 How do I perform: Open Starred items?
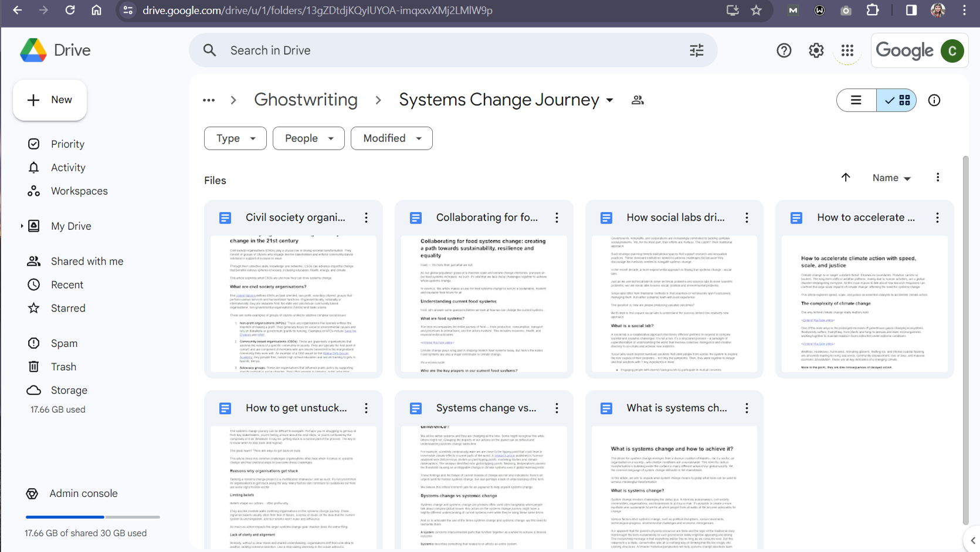click(68, 309)
